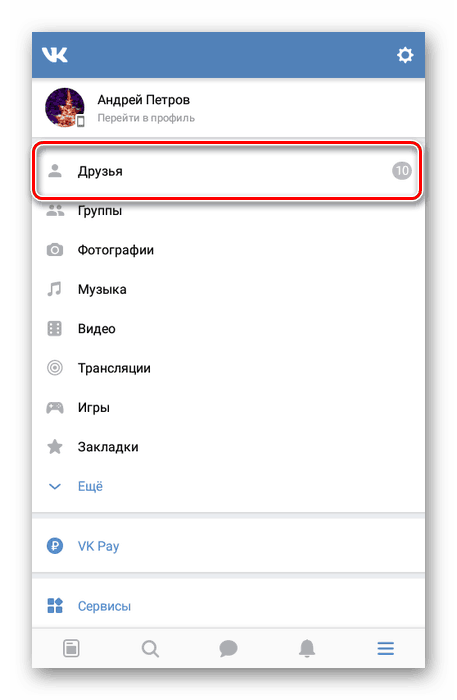This screenshot has height=700, width=457.
Task: Tap the music note icon for Музыка
Action: (x=54, y=289)
